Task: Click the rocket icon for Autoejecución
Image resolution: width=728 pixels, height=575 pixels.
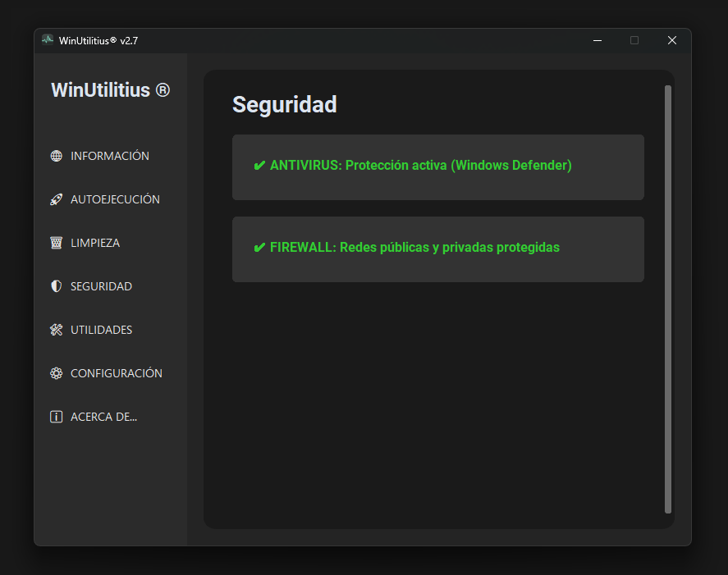Action: click(x=57, y=199)
